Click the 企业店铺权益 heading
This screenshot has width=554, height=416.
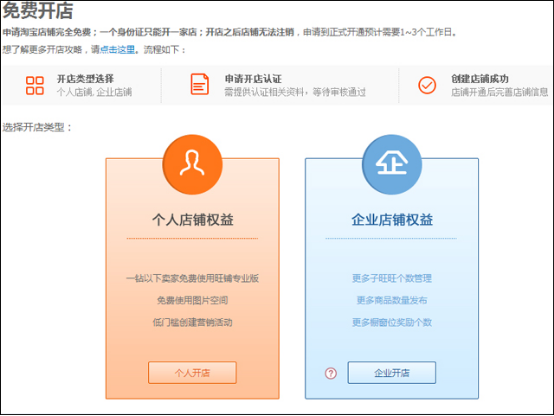coord(392,219)
